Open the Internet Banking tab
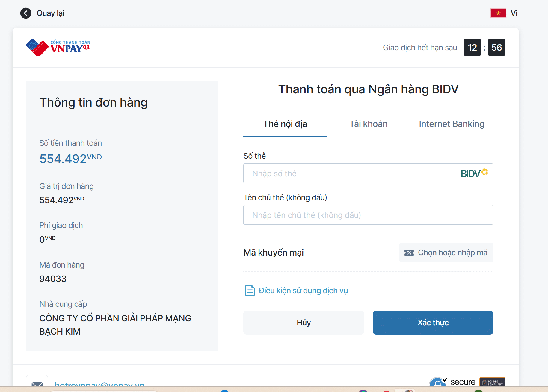548x392 pixels. pyautogui.click(x=451, y=124)
